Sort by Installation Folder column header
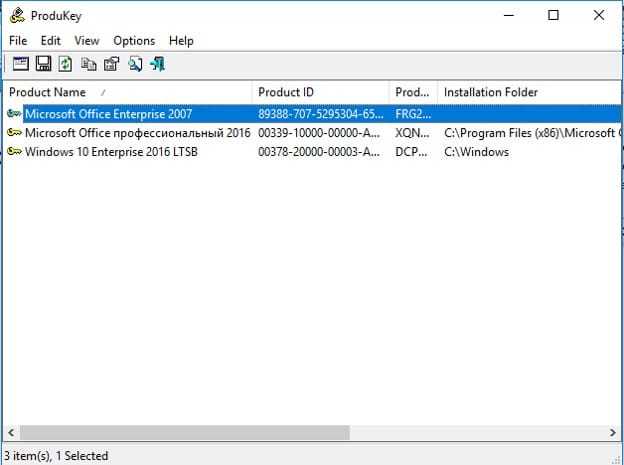Viewport: 624px width, 465px height. 529,92
